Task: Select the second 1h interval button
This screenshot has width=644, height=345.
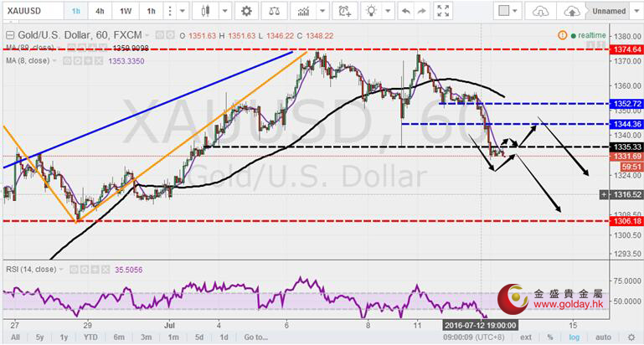Action: tap(152, 11)
